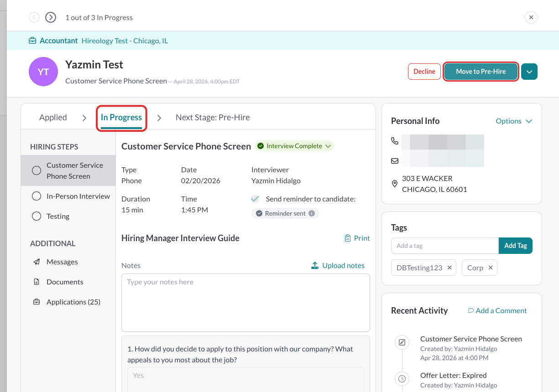Remove the Corp tag
Image resolution: width=559 pixels, height=392 pixels.
point(491,268)
